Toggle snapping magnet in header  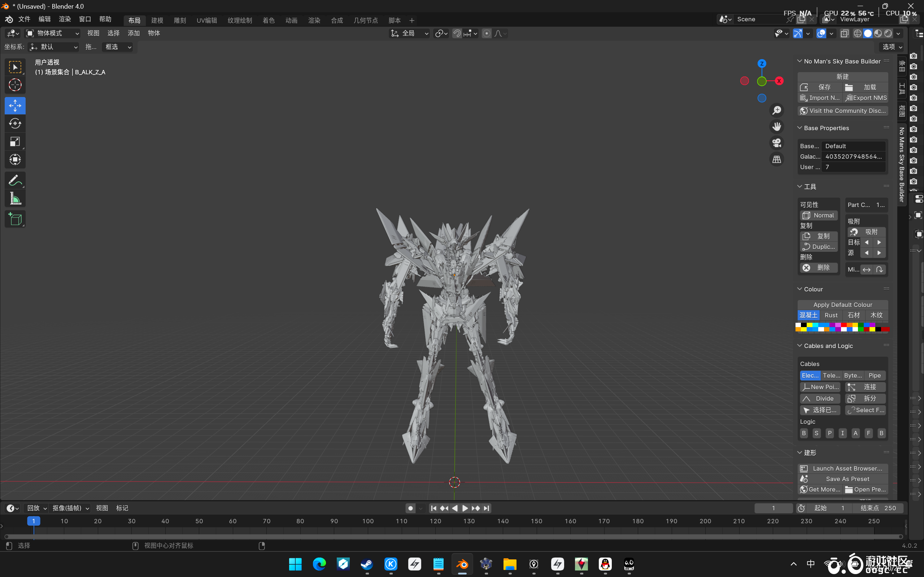(457, 34)
